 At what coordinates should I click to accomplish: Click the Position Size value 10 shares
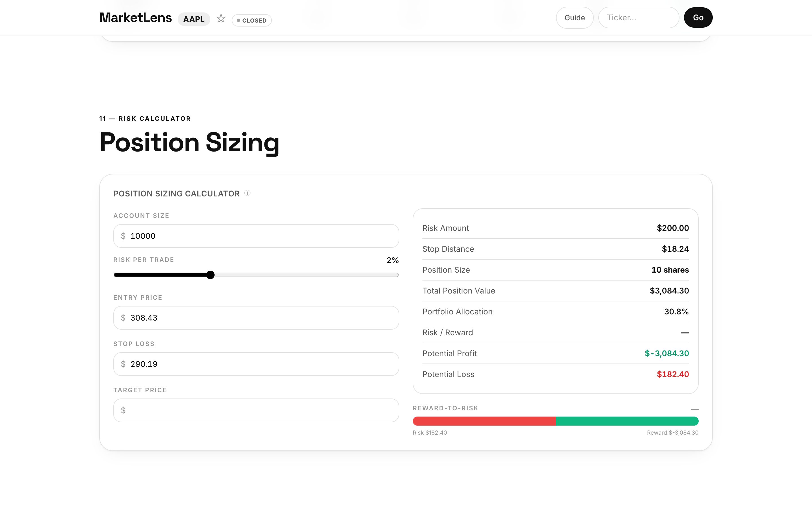click(670, 270)
